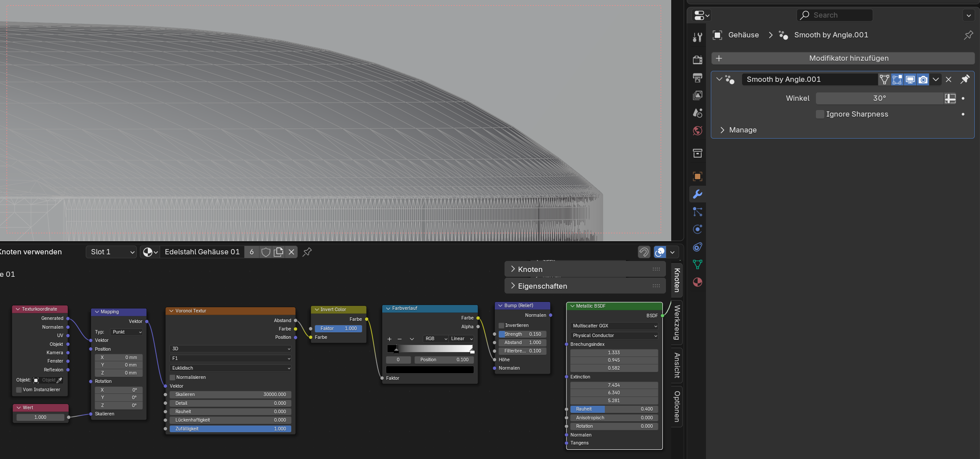Select the Ansicht sidebar tab
The height and width of the screenshot is (459, 980).
coord(677,365)
